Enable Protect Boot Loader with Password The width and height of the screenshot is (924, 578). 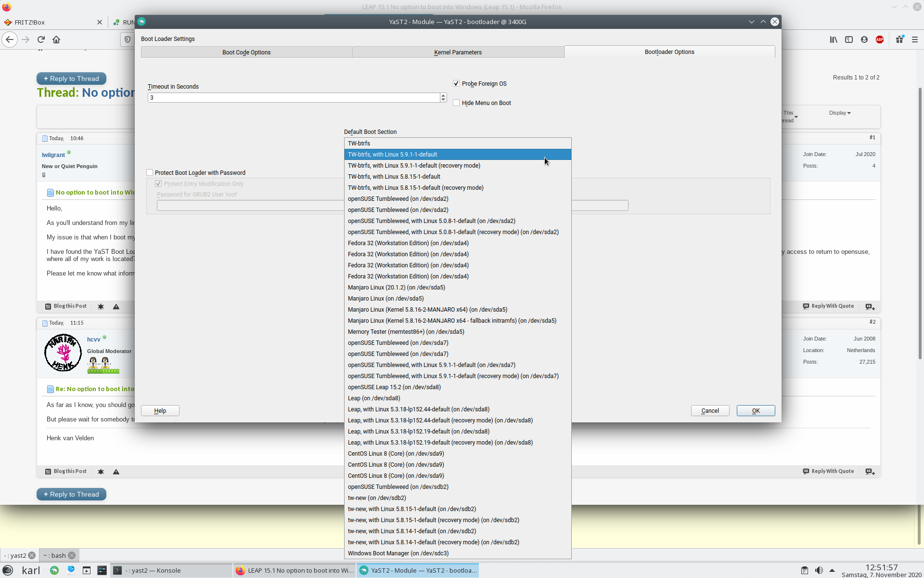pyautogui.click(x=150, y=173)
